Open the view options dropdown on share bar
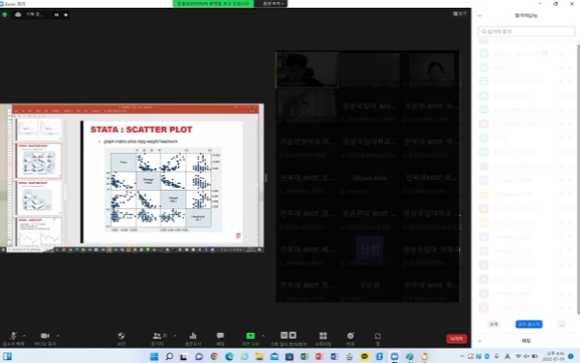Viewport: 580px width, 363px height. [x=274, y=4]
